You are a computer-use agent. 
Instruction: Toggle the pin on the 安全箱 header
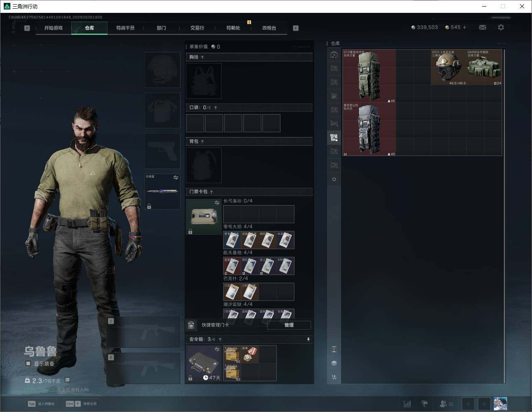click(308, 339)
